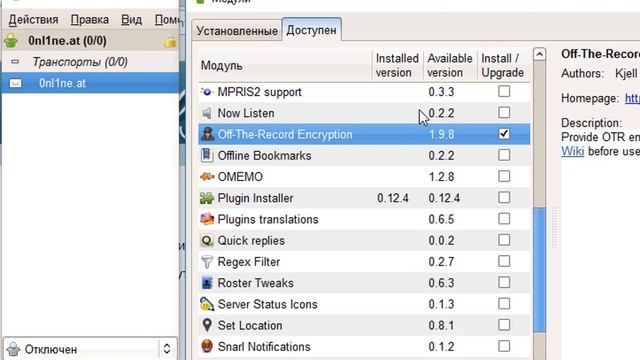Screen dimensions: 640x360
Task: Open the Wiki link in description
Action: coord(572,151)
